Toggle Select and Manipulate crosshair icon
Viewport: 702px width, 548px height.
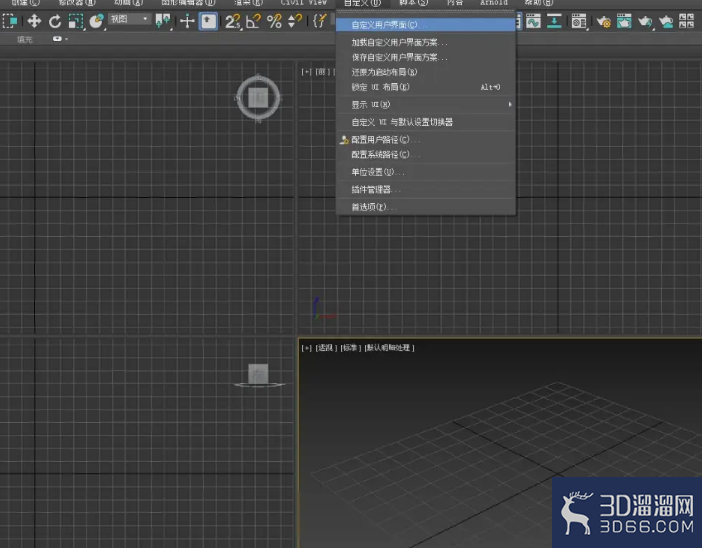pyautogui.click(x=187, y=21)
